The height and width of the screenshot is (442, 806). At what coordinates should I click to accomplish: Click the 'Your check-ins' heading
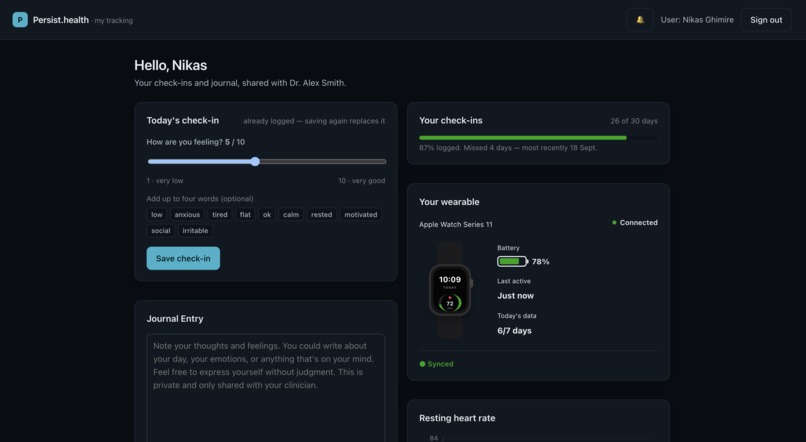(x=451, y=120)
